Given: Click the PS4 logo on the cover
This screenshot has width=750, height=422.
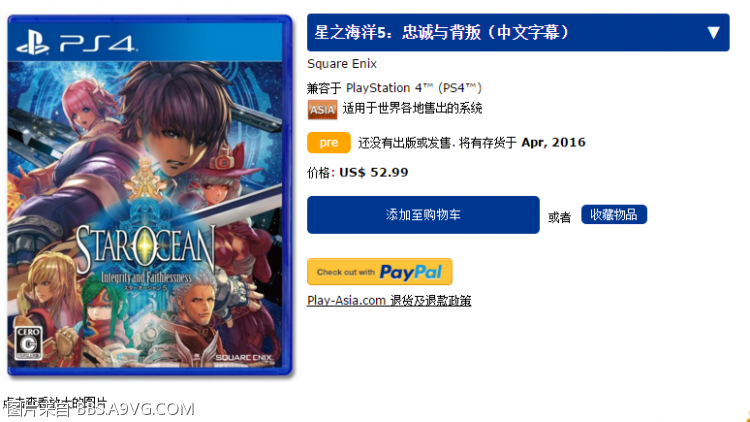Looking at the screenshot, I should (77, 43).
